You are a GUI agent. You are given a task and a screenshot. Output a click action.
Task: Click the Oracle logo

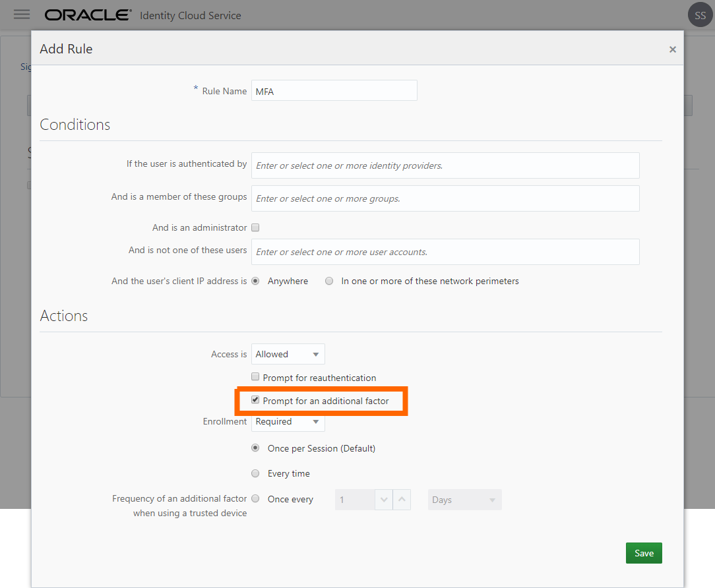(88, 14)
